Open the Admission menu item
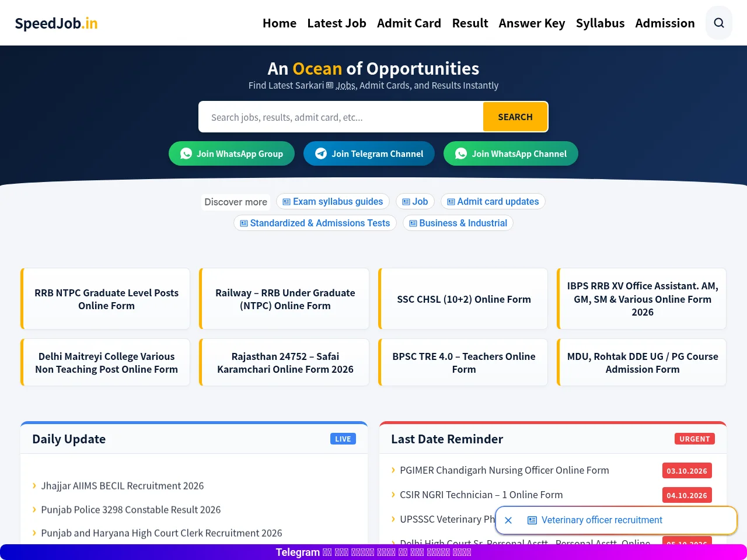Viewport: 747px width, 560px height. (x=665, y=23)
